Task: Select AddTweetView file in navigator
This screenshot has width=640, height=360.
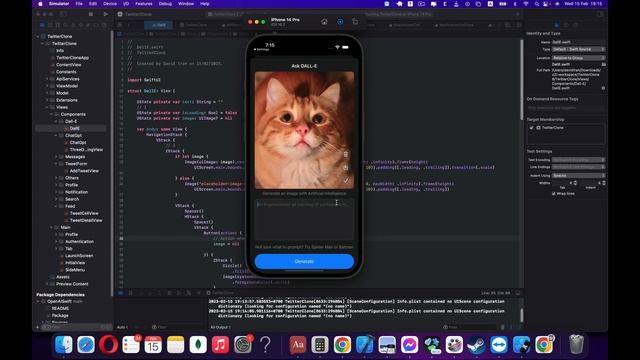Action: pyautogui.click(x=84, y=171)
